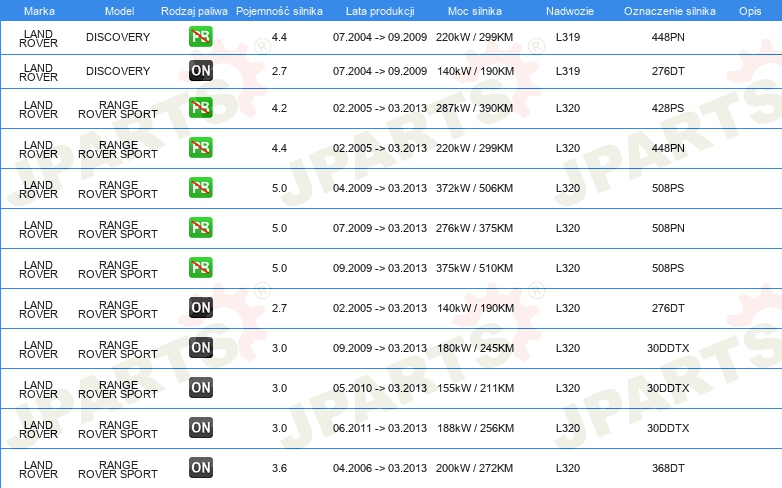Image resolution: width=782 pixels, height=488 pixels.
Task: Click the Rodzaj paliwa column header
Action: pos(194,11)
